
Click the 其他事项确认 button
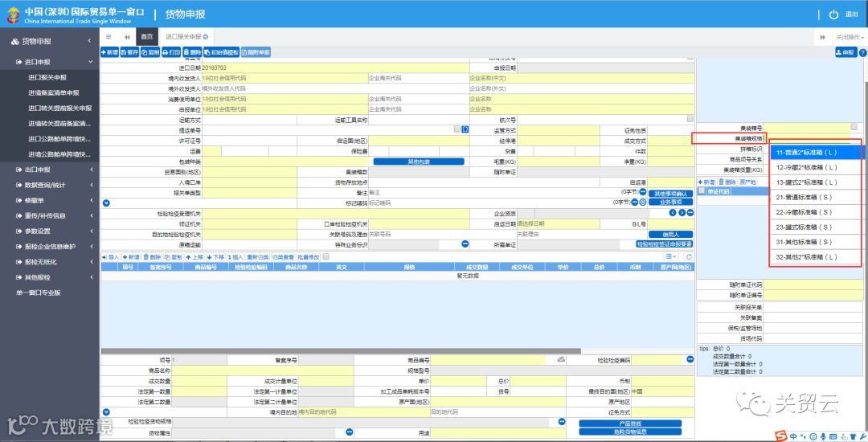click(670, 194)
